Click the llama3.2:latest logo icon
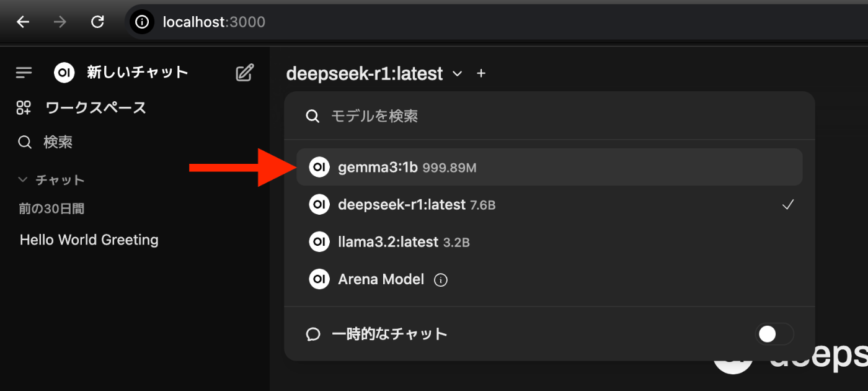Image resolution: width=868 pixels, height=391 pixels. pos(319,242)
